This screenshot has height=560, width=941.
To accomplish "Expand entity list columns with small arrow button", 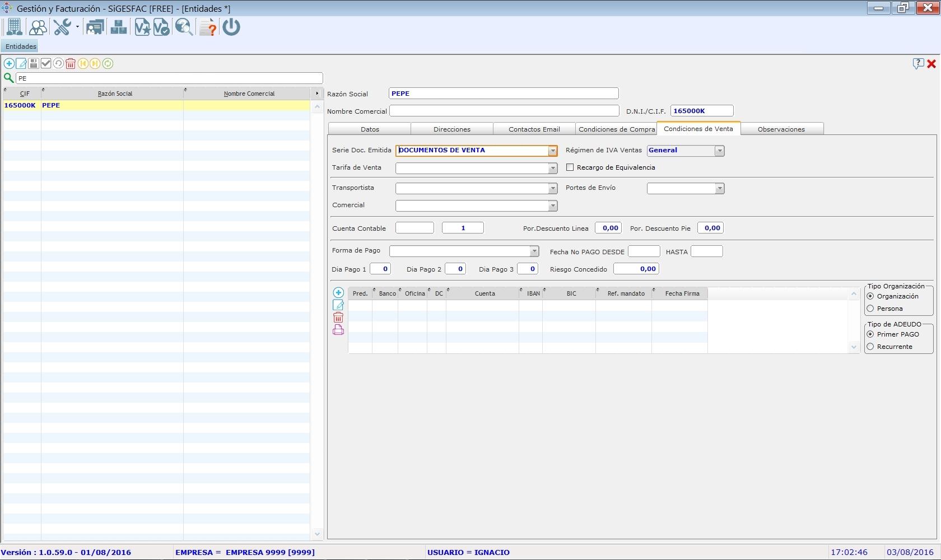I will click(317, 94).
